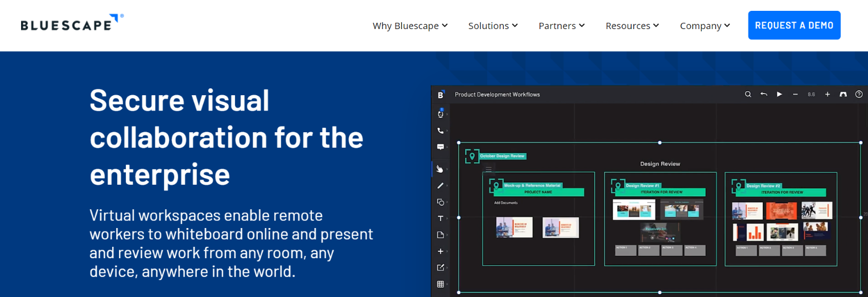Open the activity notifications icon in sidebar

[441, 114]
